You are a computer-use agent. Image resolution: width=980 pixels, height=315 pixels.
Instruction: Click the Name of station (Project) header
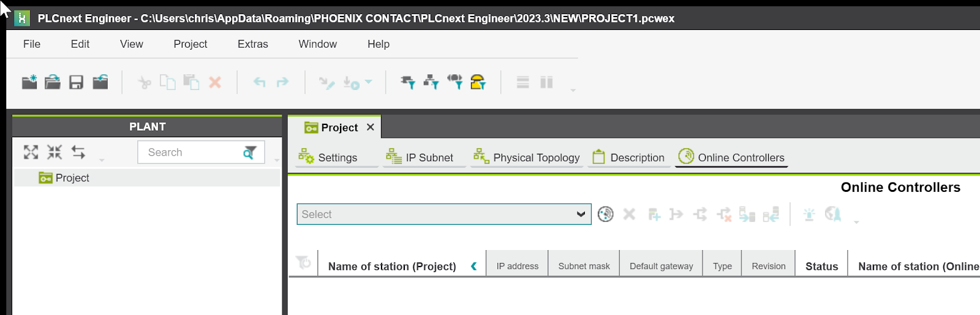point(392,267)
